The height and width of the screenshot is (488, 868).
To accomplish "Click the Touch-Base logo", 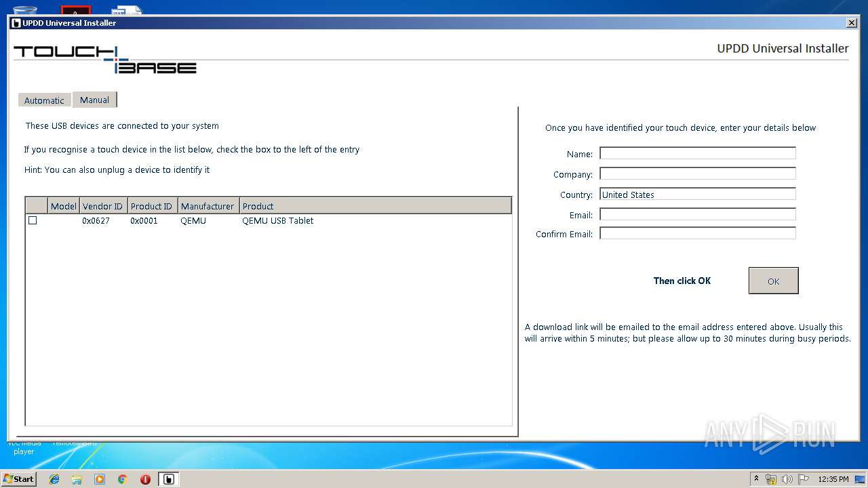I will click(105, 60).
